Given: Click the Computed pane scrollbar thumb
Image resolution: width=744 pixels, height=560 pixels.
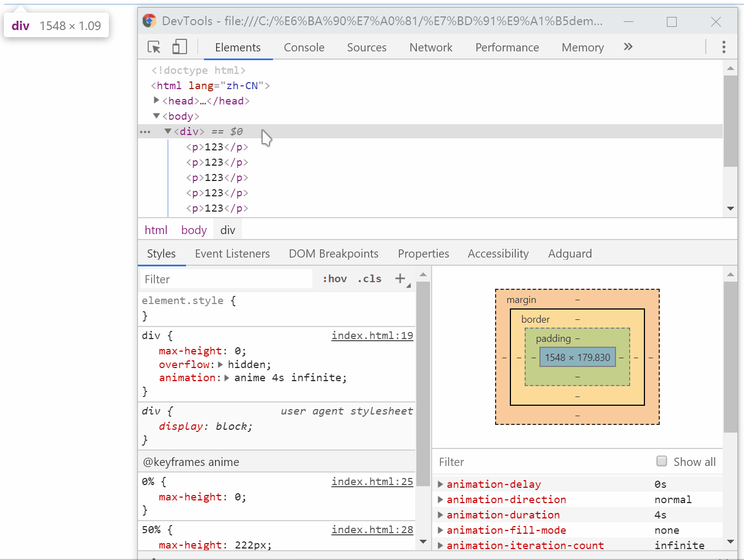Looking at the screenshot, I should click(730, 357).
